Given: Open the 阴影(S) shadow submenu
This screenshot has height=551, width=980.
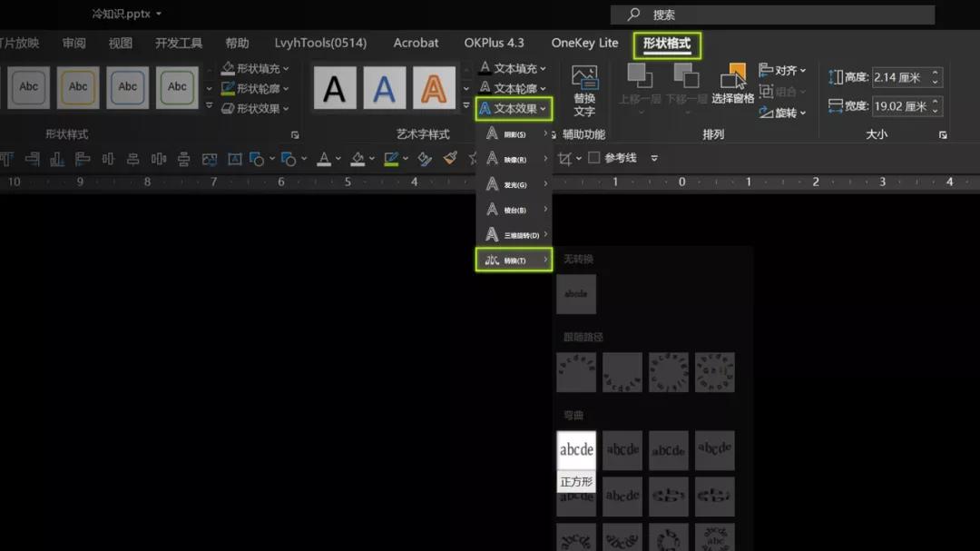Looking at the screenshot, I should click(x=514, y=133).
